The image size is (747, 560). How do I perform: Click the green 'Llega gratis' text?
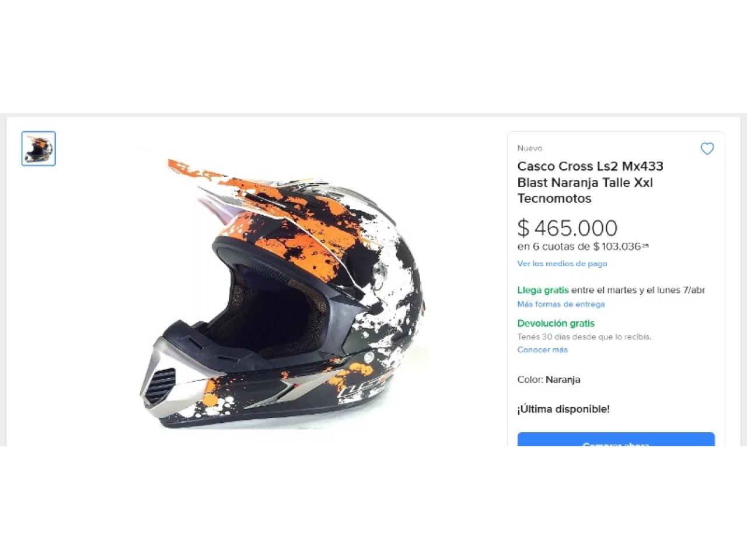[543, 290]
